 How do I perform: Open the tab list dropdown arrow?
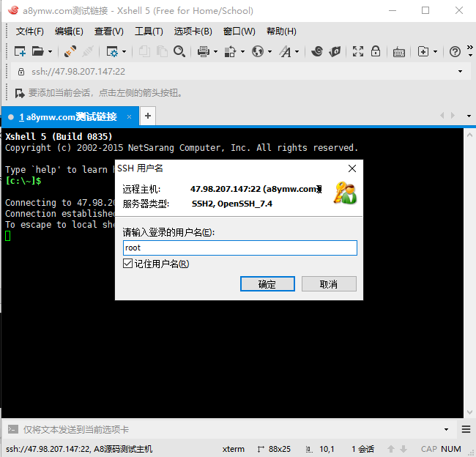[x=469, y=116]
